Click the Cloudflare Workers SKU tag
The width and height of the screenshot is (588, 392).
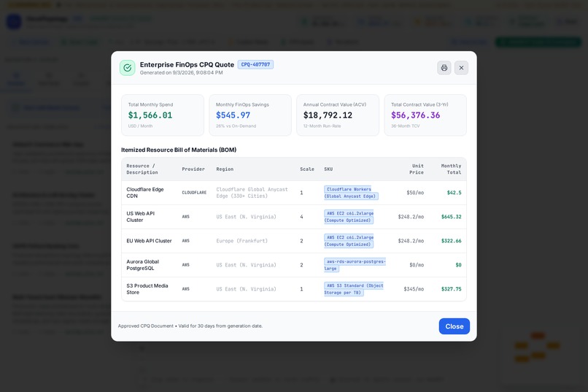click(x=351, y=193)
